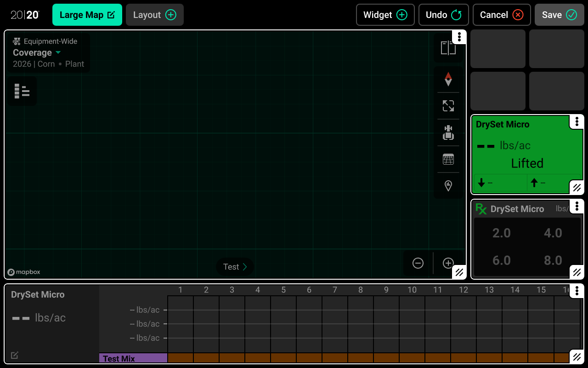Open the map legend list icon
Image resolution: width=588 pixels, height=368 pixels.
click(x=22, y=91)
